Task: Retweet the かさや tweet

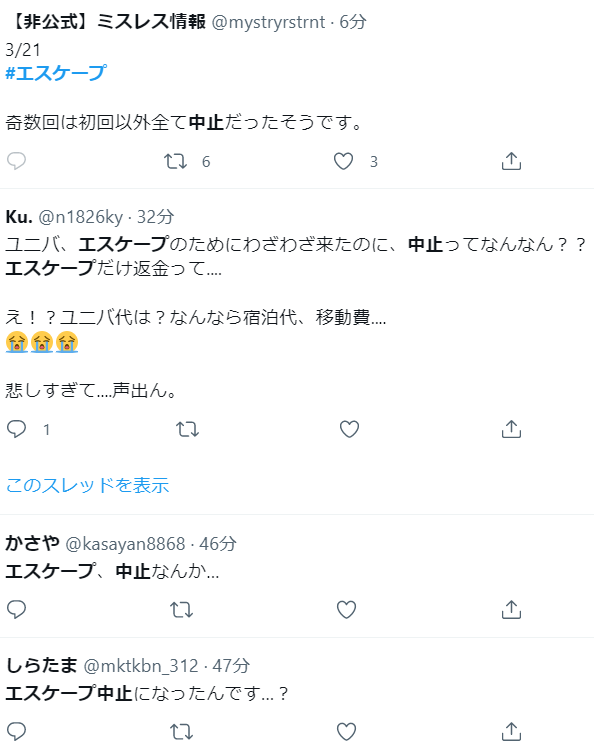Action: [x=181, y=609]
